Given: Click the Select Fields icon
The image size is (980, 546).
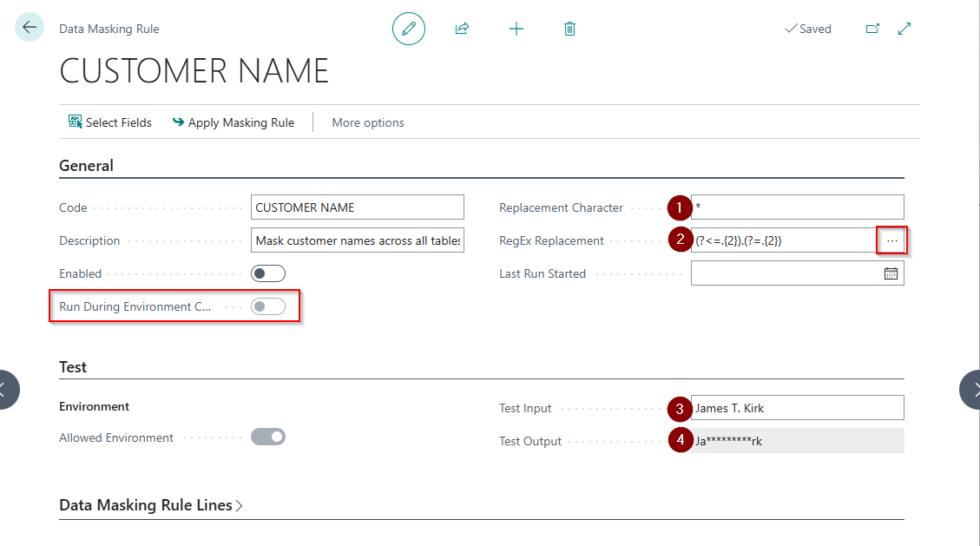Looking at the screenshot, I should [x=74, y=122].
